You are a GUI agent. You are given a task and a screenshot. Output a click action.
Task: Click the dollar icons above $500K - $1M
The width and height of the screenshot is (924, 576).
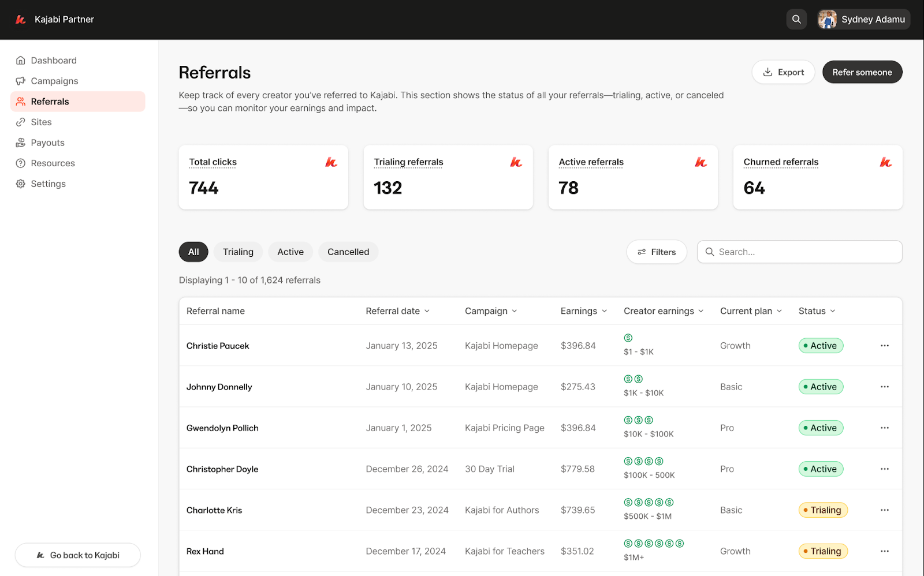pos(649,503)
